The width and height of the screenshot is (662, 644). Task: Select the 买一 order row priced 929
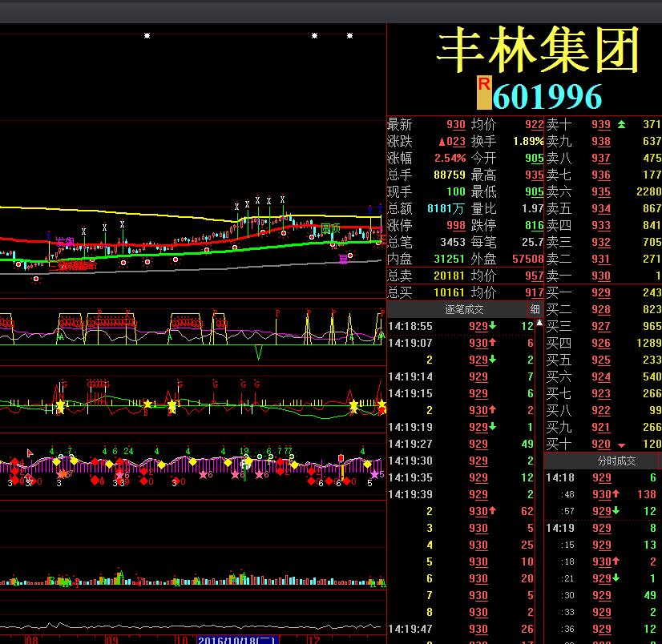pos(603,292)
